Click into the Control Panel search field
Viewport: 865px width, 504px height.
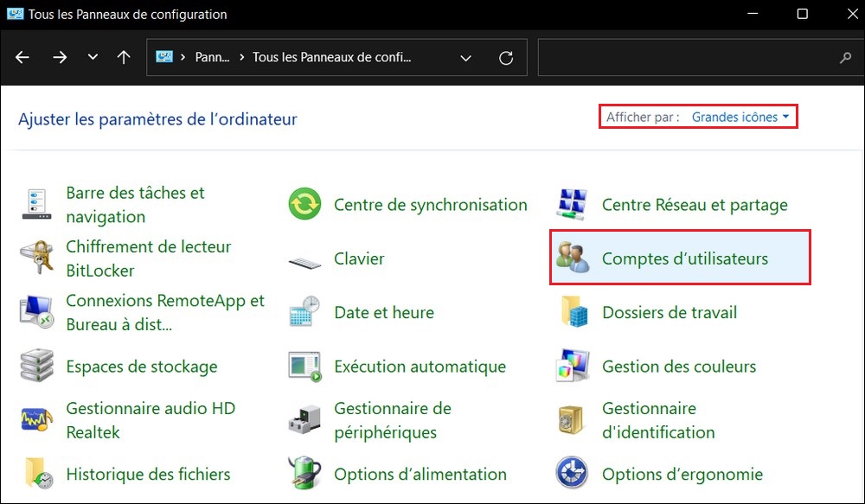coord(688,58)
